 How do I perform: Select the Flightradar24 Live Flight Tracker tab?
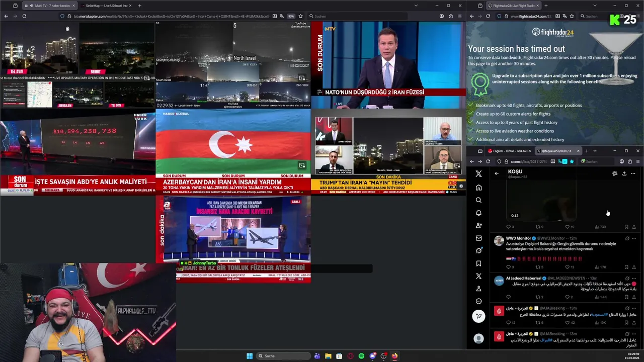click(513, 6)
